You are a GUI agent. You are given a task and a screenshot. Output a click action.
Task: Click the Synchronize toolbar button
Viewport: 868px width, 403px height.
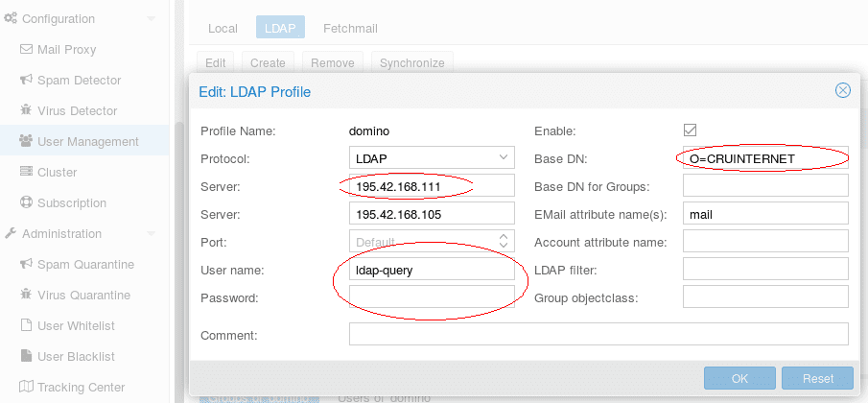(x=411, y=63)
